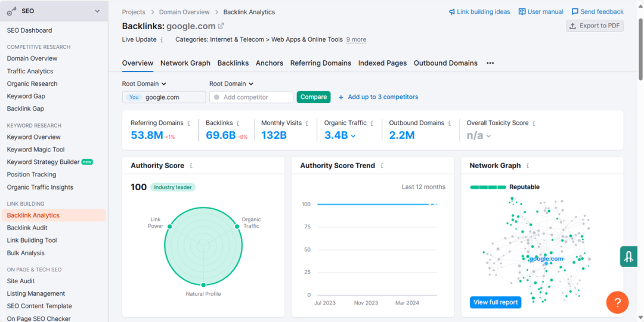This screenshot has height=322, width=644.
Task: Open SEO Dashboard in sidebar
Action: (x=30, y=30)
